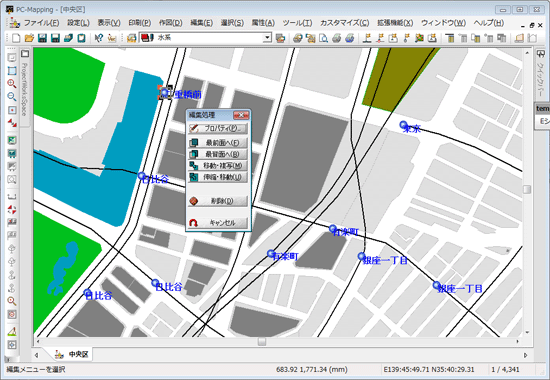Click the 移動・複写(M) button
550x380 pixels.
[x=218, y=165]
